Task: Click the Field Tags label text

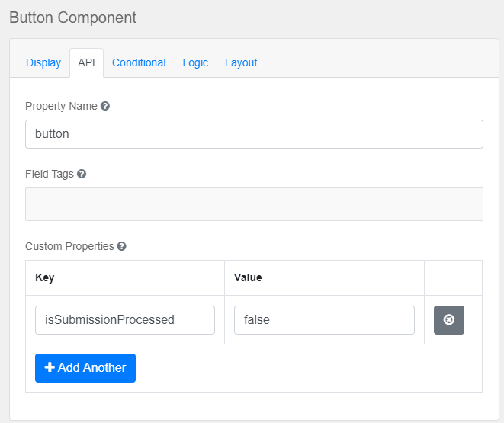Action: coord(50,174)
